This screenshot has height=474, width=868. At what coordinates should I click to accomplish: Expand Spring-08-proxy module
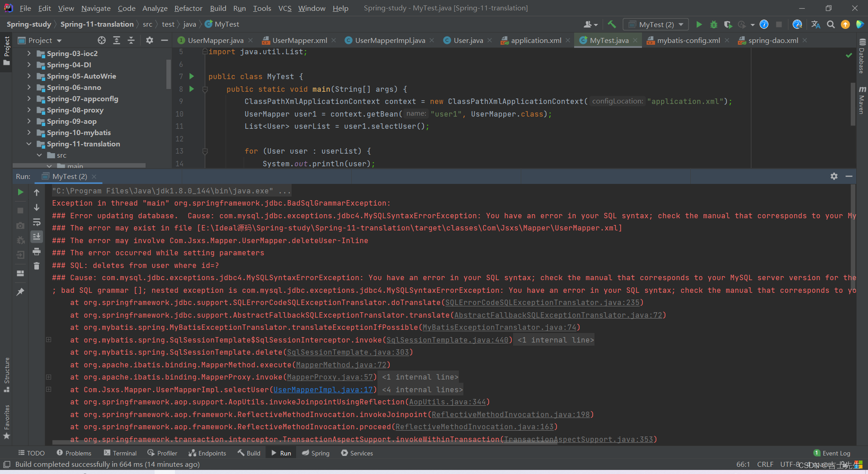[x=29, y=110]
